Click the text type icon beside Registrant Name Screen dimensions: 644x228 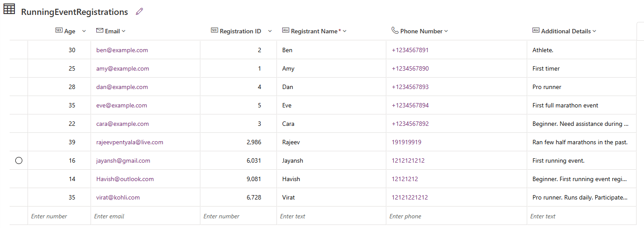285,31
